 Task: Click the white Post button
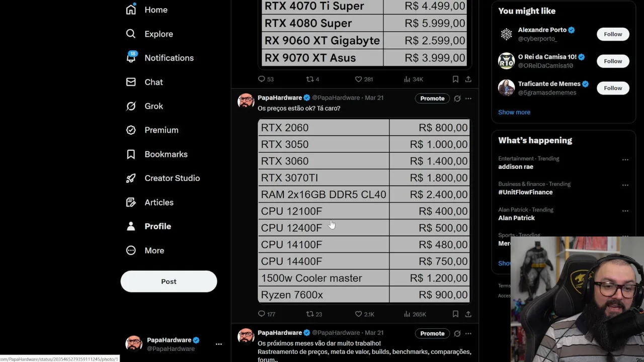pyautogui.click(x=169, y=282)
